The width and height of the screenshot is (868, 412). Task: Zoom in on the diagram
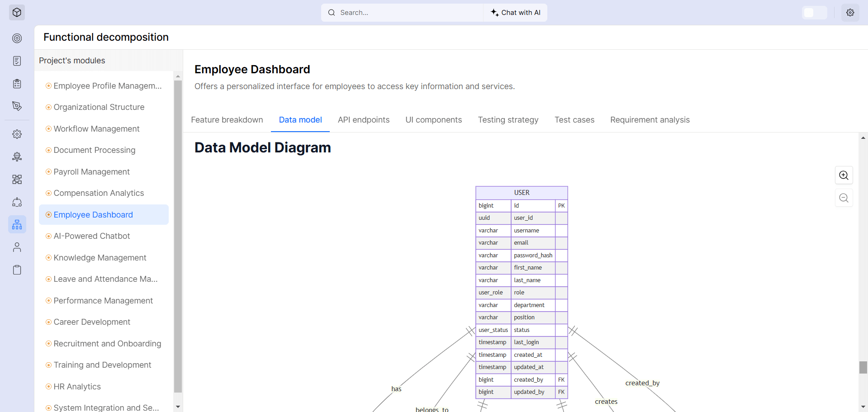click(x=844, y=175)
